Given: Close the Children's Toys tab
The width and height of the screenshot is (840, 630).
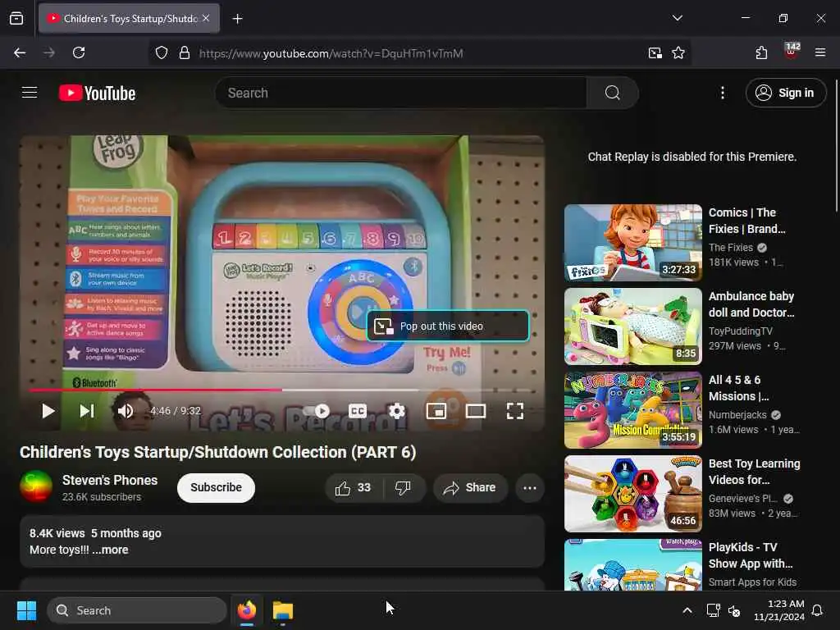Looking at the screenshot, I should pos(206,18).
